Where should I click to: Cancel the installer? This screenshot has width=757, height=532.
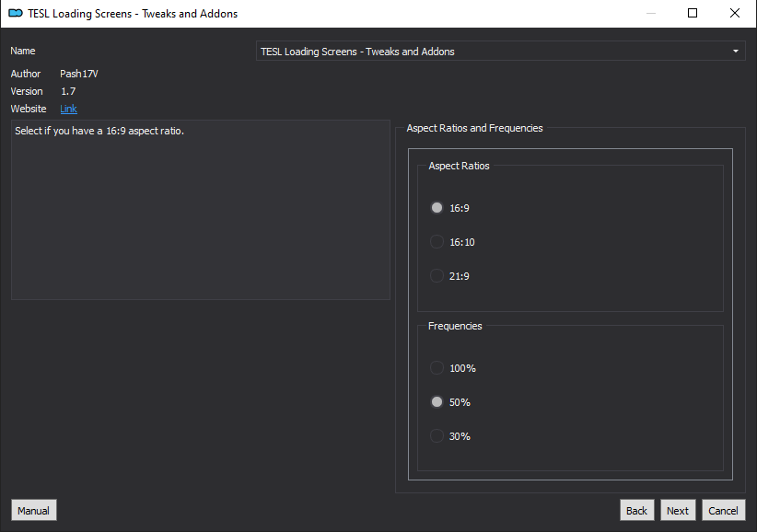(x=723, y=511)
